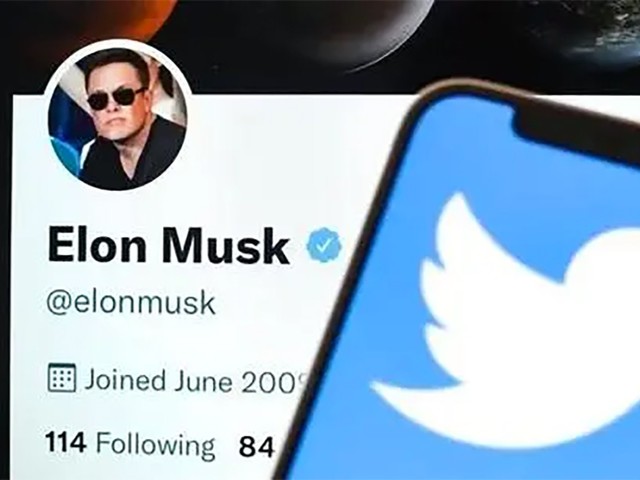Screen dimensions: 640x480
Task: Select the @elonmusk handle text
Action: tap(131, 303)
